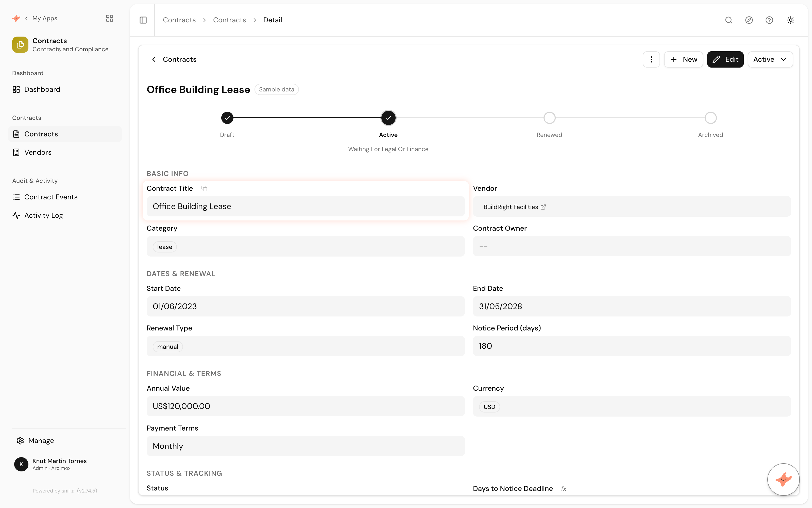Click the Manage gear icon
Viewport: 812px width, 508px height.
point(20,440)
